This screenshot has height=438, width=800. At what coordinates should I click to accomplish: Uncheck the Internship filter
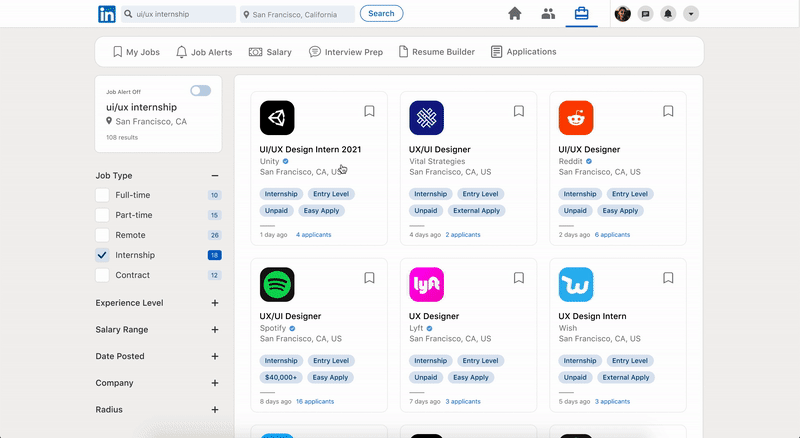point(102,255)
